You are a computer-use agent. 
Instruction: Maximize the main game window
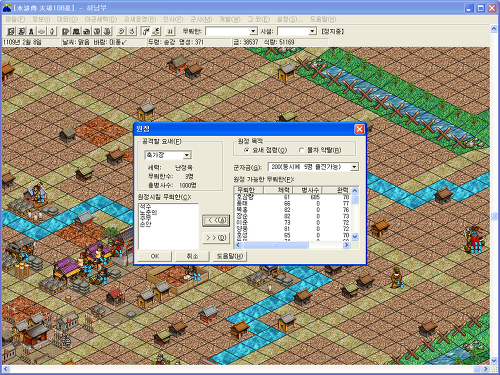point(481,8)
